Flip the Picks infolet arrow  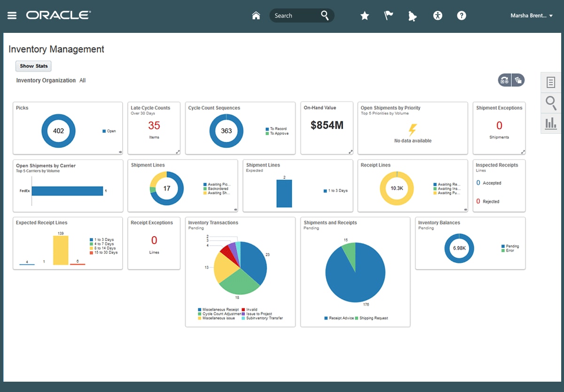click(120, 152)
